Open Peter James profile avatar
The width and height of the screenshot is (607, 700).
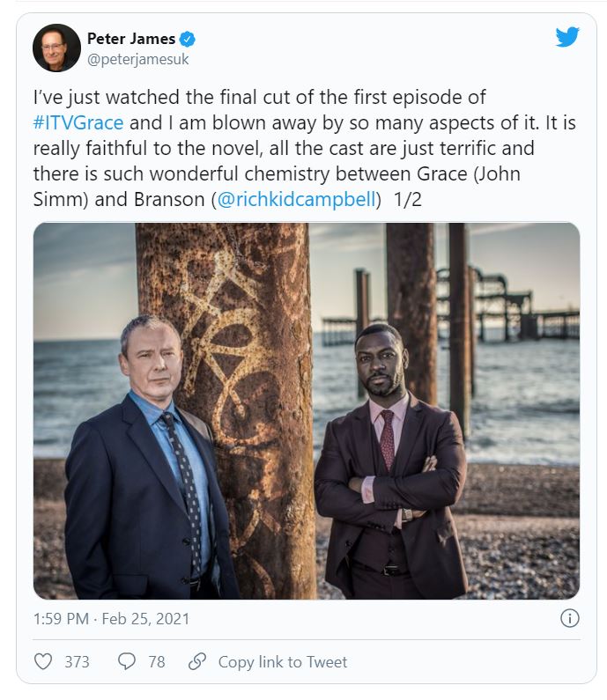coord(56,48)
